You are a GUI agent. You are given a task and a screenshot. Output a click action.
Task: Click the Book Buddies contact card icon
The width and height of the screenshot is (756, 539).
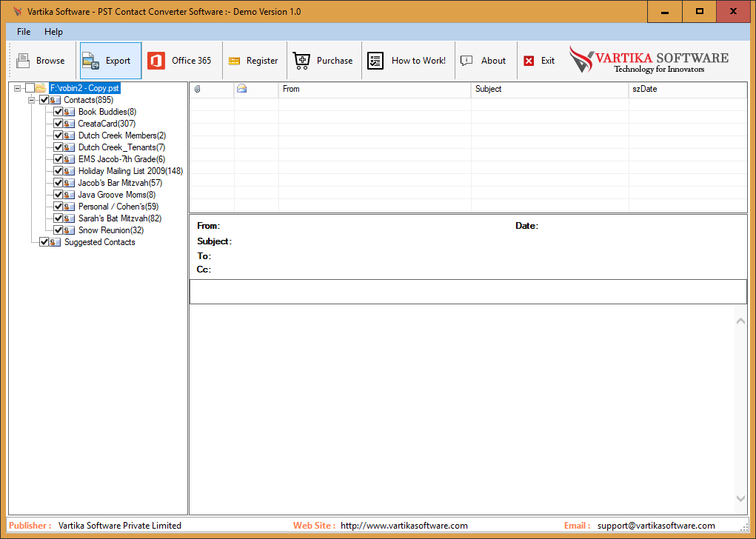coord(70,112)
